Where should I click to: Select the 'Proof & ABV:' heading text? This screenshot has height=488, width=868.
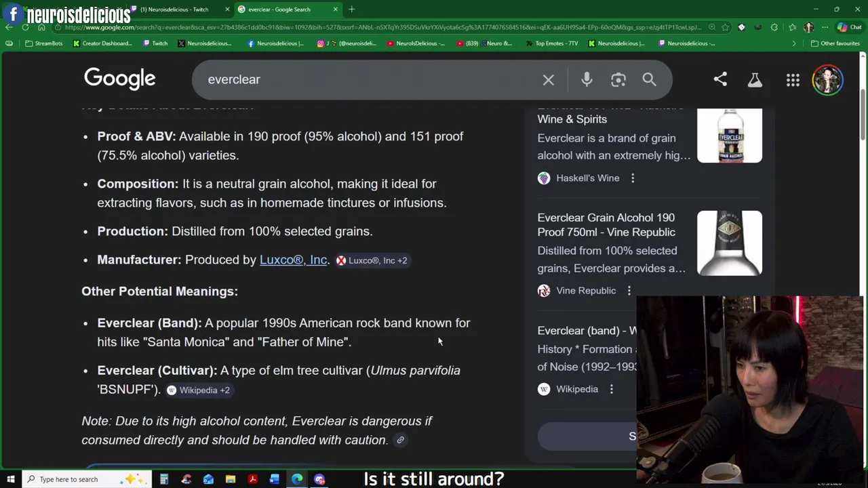136,136
